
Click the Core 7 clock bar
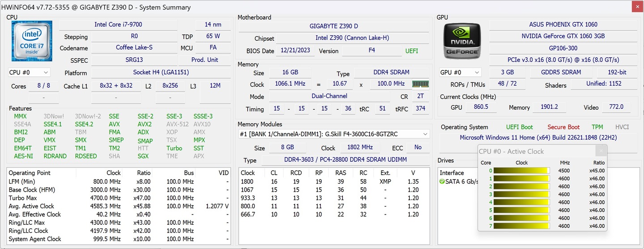pyautogui.click(x=521, y=226)
